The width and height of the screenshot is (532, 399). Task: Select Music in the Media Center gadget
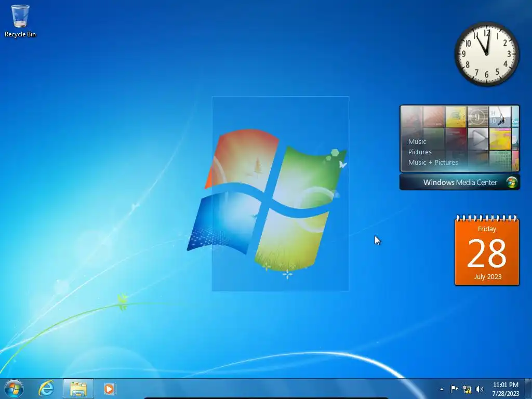[417, 141]
